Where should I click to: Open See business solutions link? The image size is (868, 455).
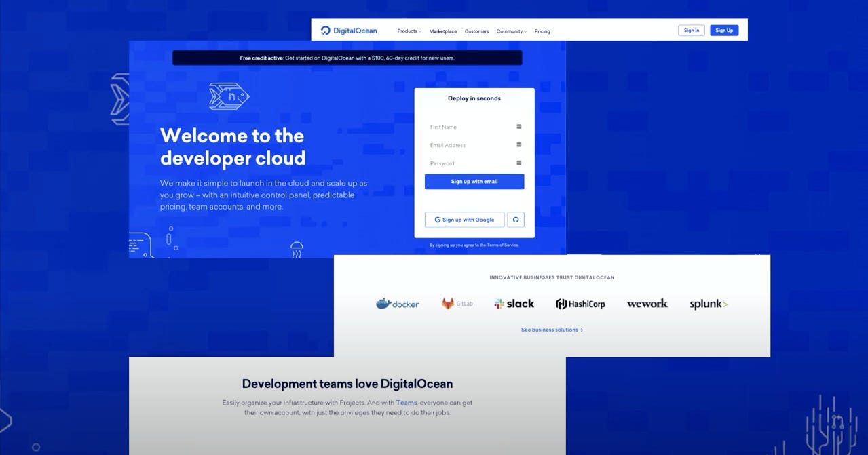552,330
